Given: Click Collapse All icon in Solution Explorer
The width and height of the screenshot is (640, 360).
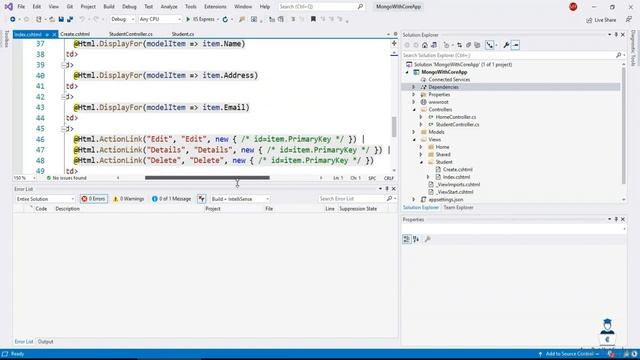Looking at the screenshot, I should pyautogui.click(x=469, y=45).
